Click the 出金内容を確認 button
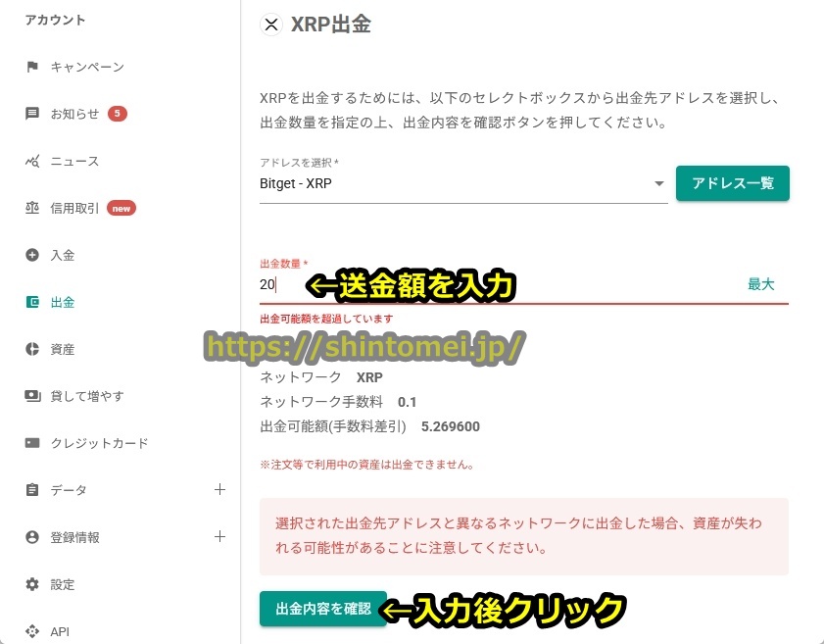Viewport: 824px width, 644px height. 323,609
